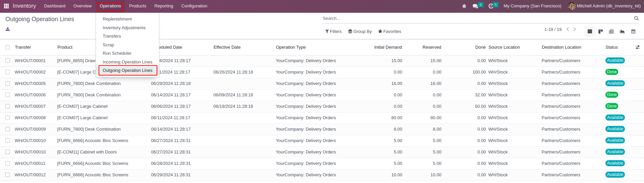Switch to kanban view
This screenshot has height=183, width=644.
pos(600,32)
